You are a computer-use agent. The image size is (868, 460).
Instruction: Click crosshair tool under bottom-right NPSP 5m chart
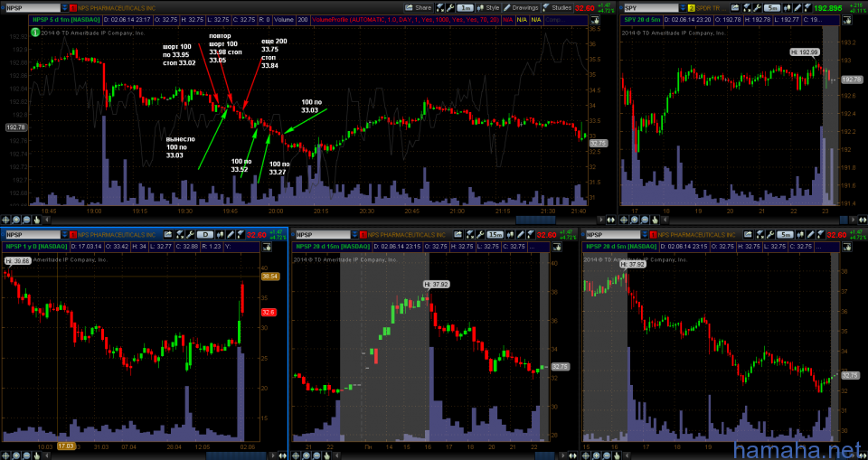tap(587, 455)
